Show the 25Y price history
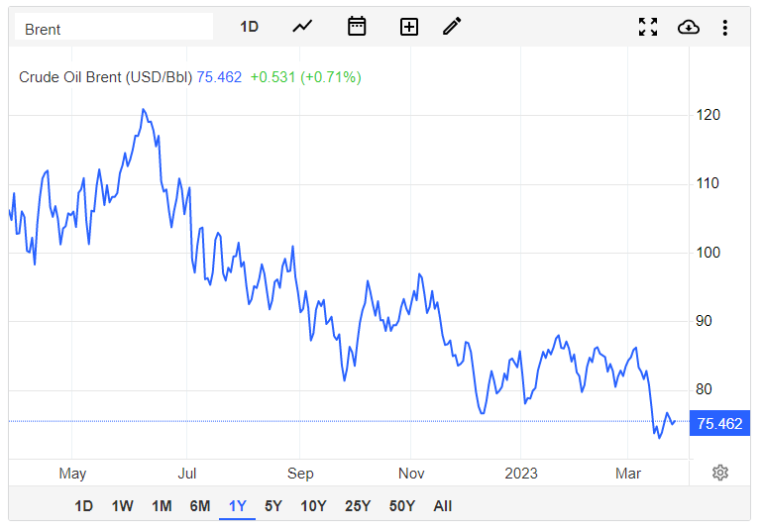Screen dimensions: 762x532 (358, 506)
